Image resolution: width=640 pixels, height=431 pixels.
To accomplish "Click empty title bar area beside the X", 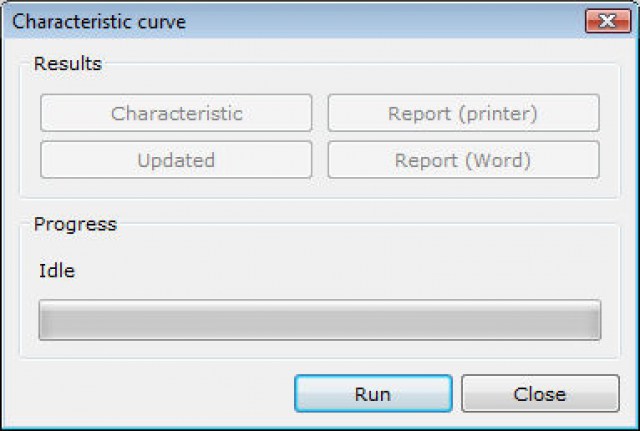I will [x=400, y=20].
